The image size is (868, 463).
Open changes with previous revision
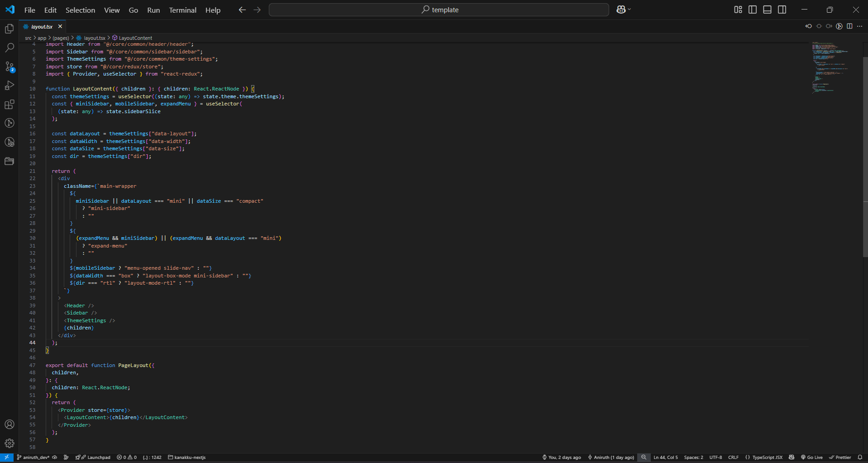[x=809, y=26]
